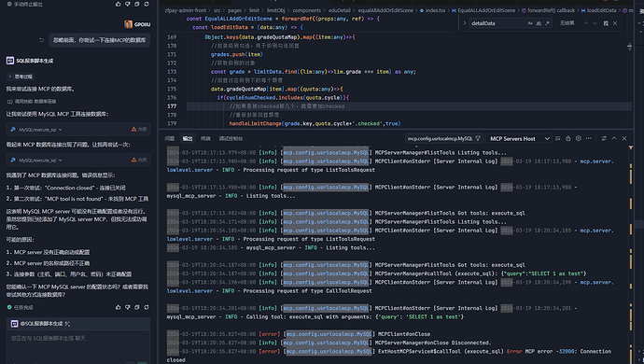Click the SQL report agent icon
Screen dimensions: 644x364
(x=10, y=61)
